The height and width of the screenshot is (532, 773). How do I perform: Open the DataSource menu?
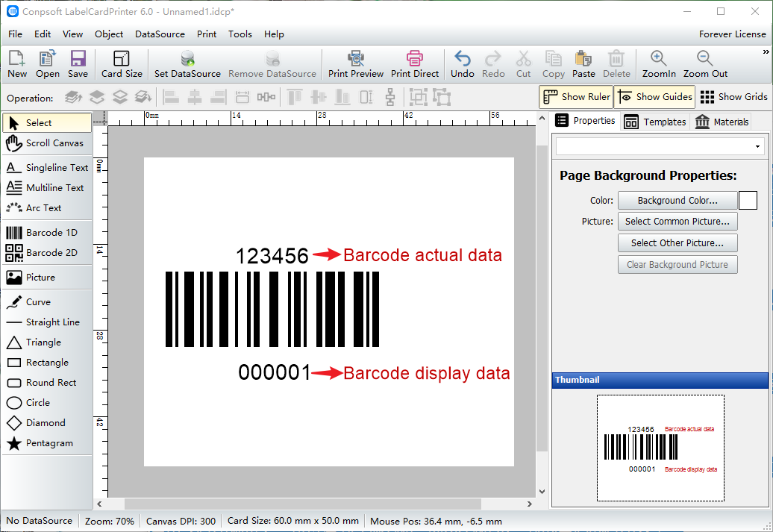click(160, 34)
